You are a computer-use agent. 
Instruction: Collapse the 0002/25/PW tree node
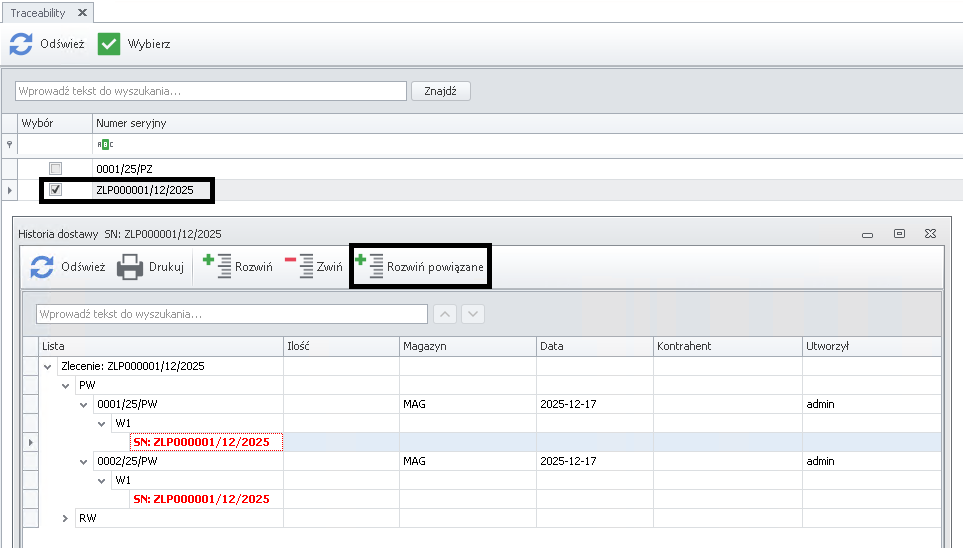[x=84, y=462]
